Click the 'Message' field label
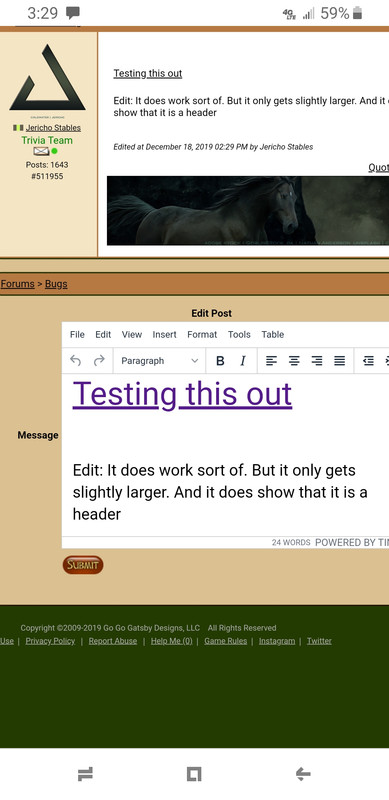389x800 pixels. point(38,435)
